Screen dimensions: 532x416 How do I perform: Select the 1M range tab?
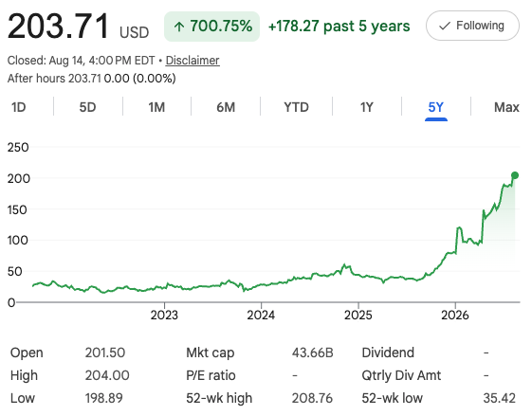click(x=156, y=107)
